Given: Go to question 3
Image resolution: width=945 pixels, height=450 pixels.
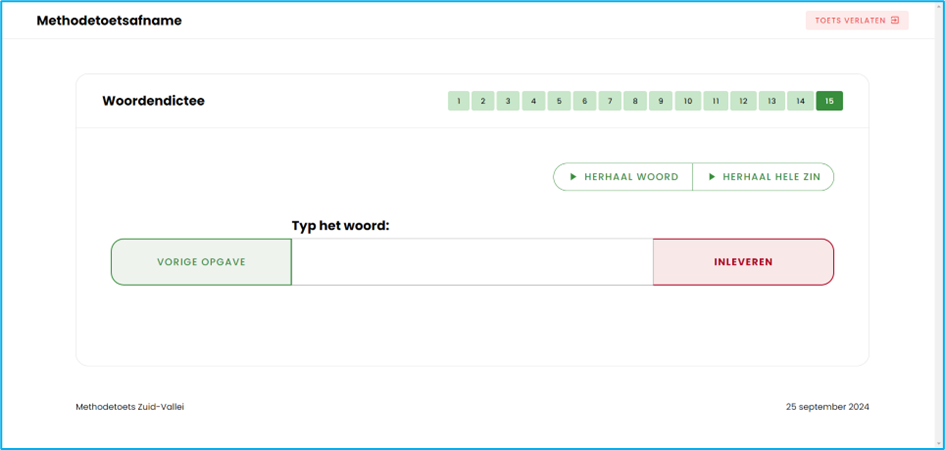Looking at the screenshot, I should 508,101.
